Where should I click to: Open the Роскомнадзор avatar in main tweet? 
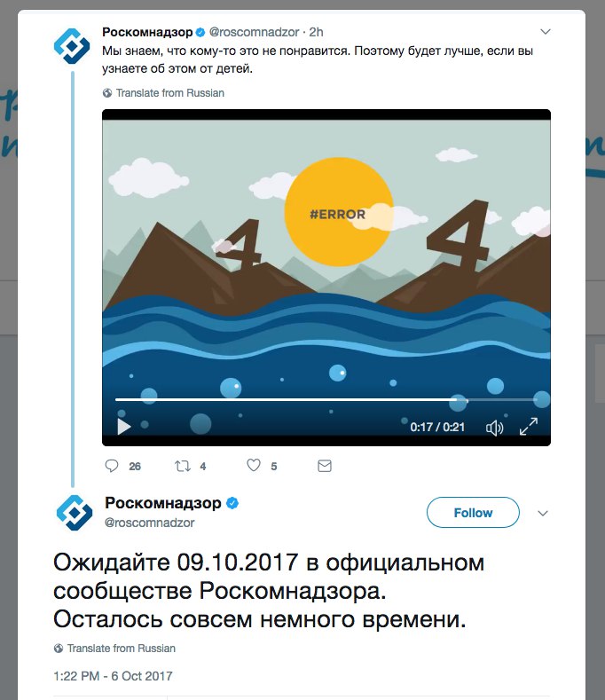pyautogui.click(x=75, y=513)
